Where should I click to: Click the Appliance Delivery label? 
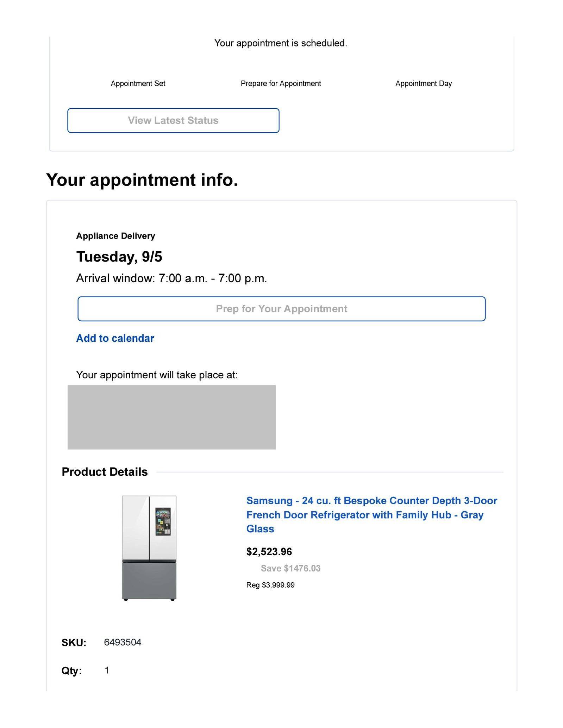[x=115, y=236]
